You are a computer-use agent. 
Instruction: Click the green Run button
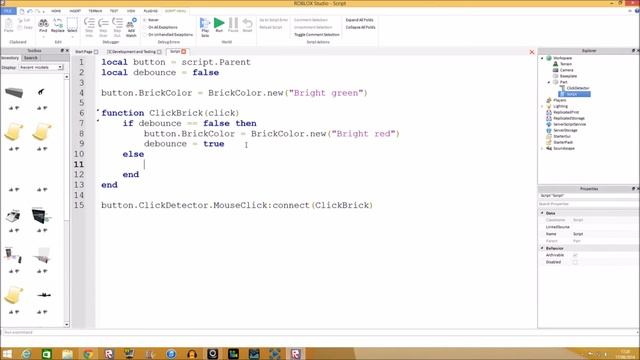click(219, 25)
